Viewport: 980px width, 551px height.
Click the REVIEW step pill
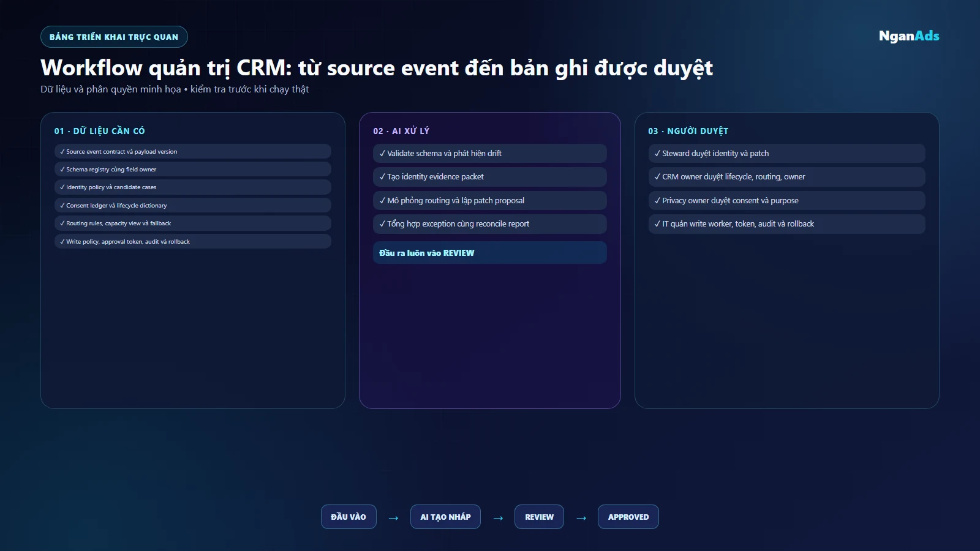coord(539,517)
